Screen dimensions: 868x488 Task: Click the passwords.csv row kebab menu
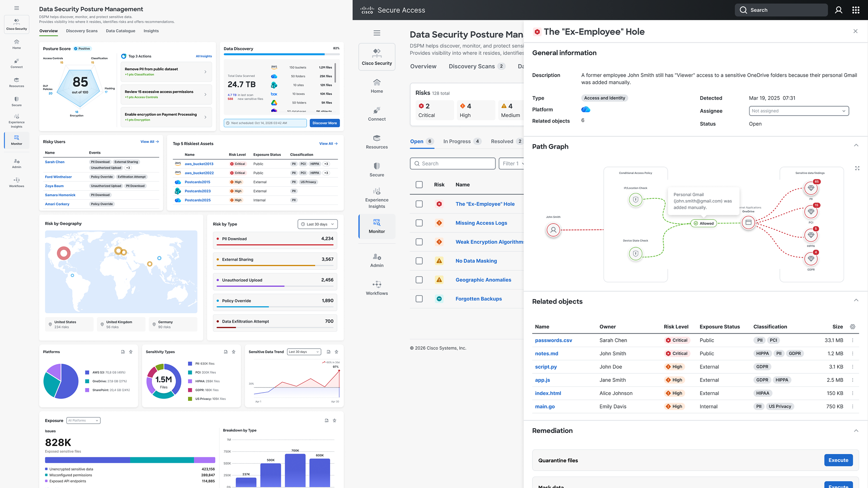coord(853,340)
